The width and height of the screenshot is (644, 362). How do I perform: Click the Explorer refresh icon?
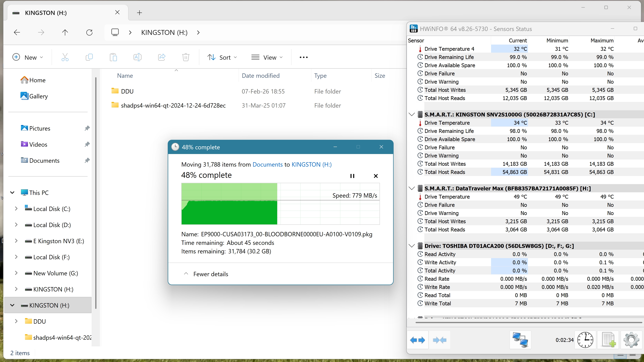coord(89,33)
